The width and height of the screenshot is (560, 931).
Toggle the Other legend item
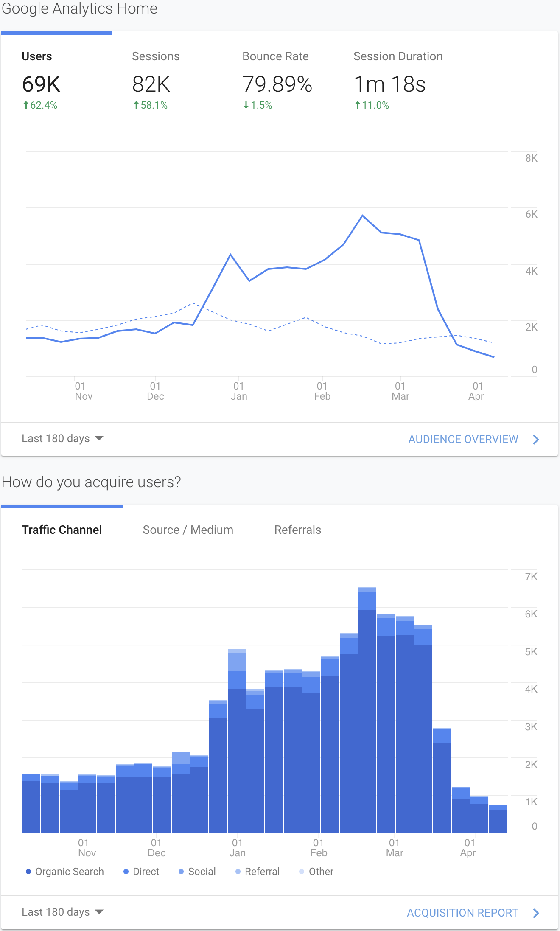pyautogui.click(x=316, y=872)
